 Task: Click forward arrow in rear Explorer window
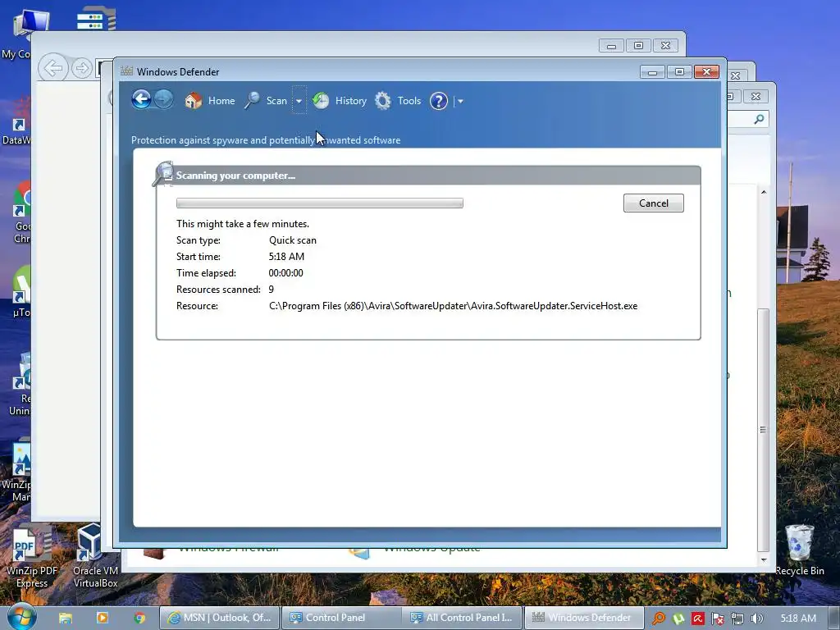coord(81,68)
